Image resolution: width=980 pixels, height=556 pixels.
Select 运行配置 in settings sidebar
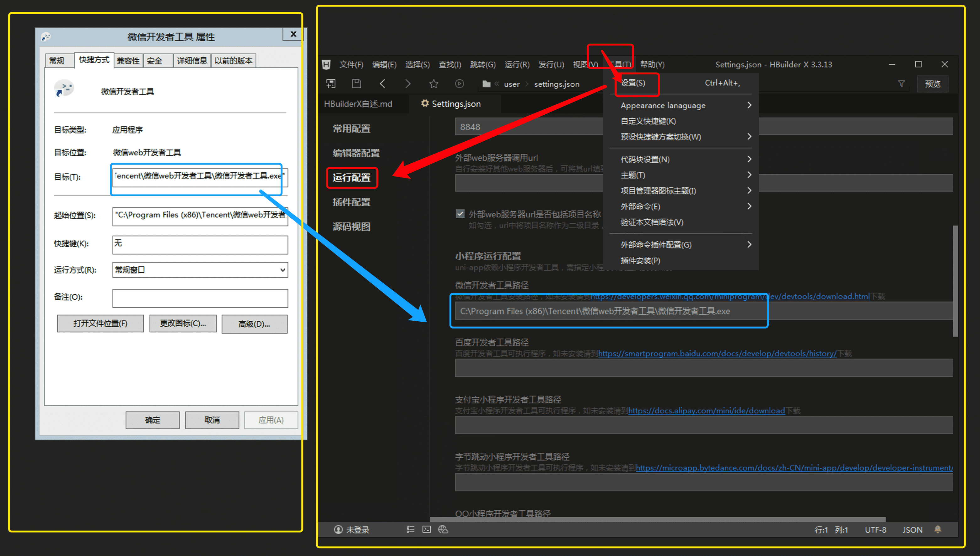[351, 177]
